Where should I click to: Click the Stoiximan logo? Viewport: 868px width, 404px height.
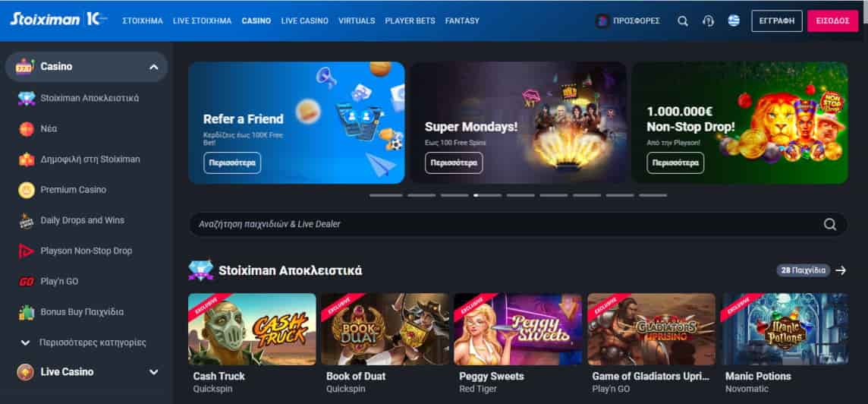tap(44, 20)
